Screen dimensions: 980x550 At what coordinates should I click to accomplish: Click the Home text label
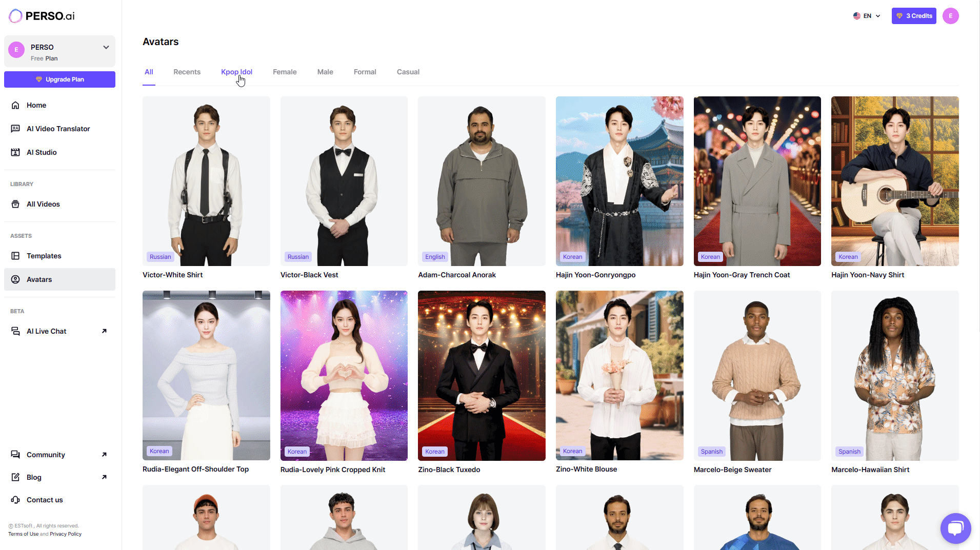tap(36, 105)
